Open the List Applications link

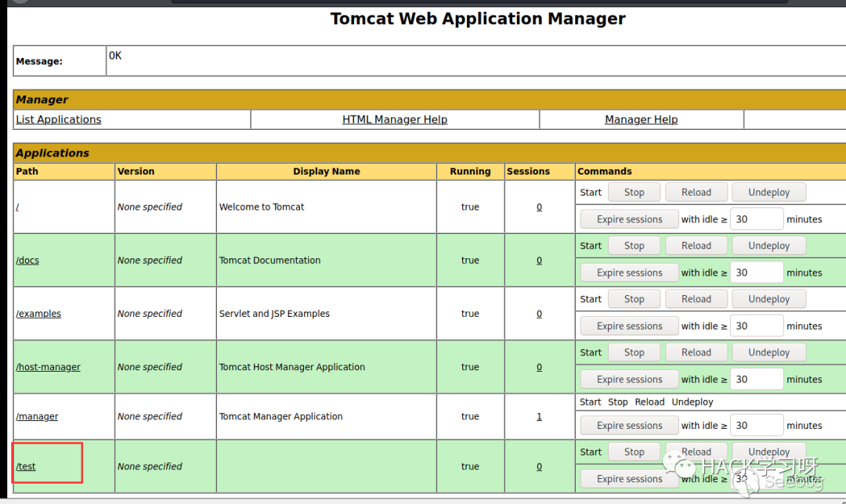point(59,120)
